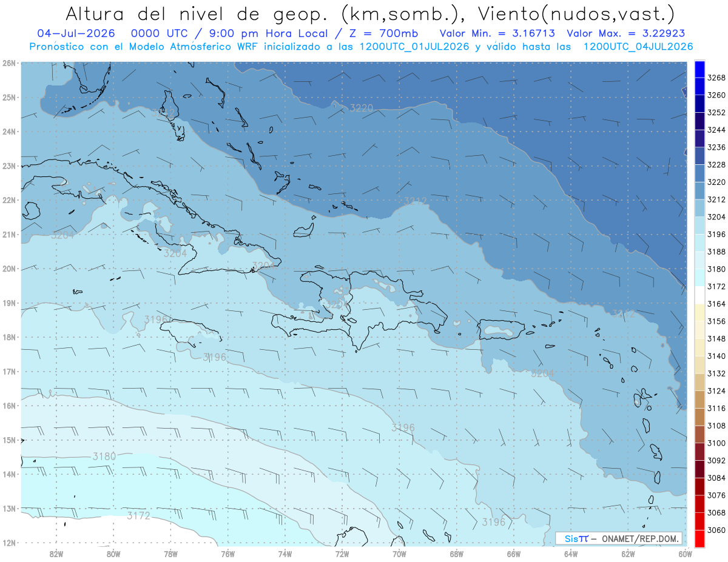
Task: Click the 16N latitude label
Action: click(x=9, y=406)
